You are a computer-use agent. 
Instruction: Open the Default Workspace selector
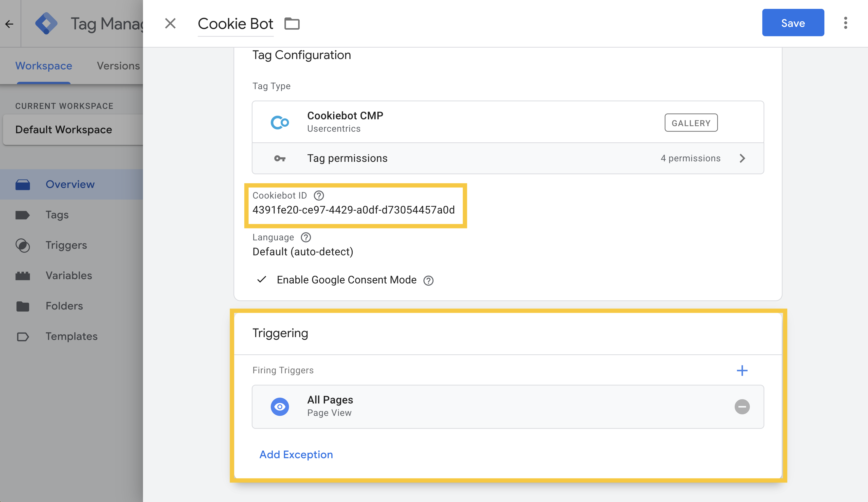pyautogui.click(x=73, y=130)
